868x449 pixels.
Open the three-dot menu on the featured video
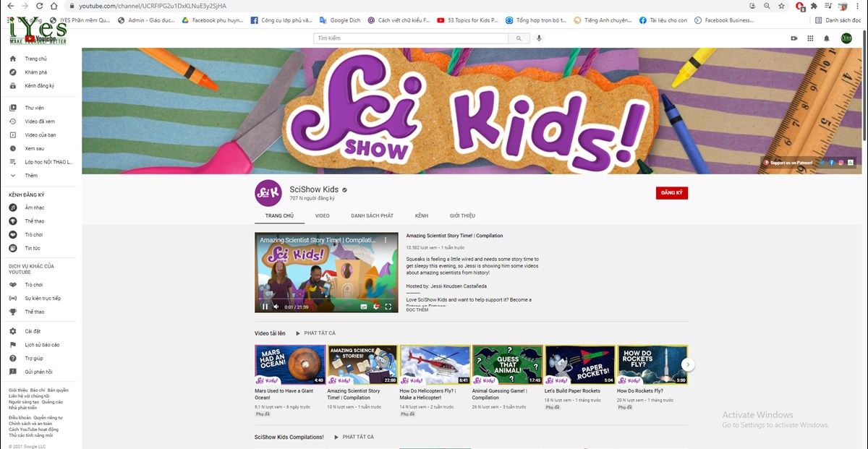click(x=386, y=240)
